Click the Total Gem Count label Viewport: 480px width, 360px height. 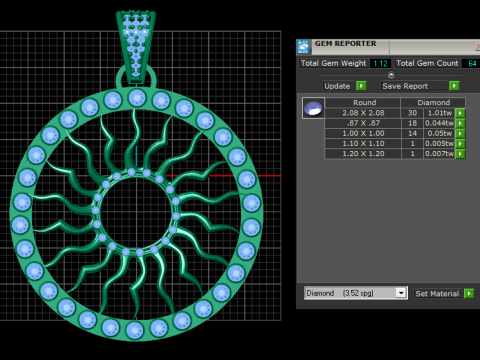point(427,63)
